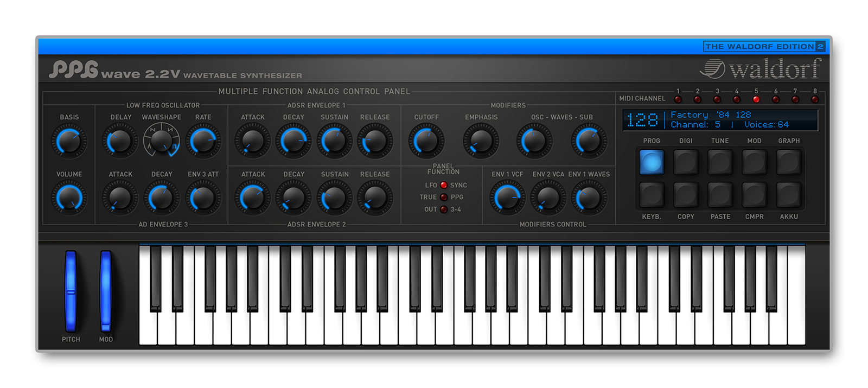The image size is (868, 388).
Task: Select the TUNE panel button
Action: [x=720, y=162]
